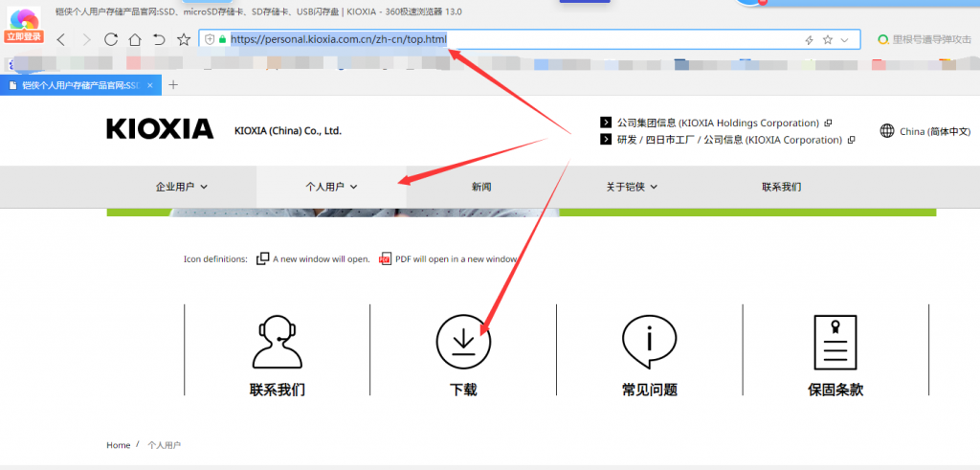980x470 pixels.
Task: Click the 保固条款 warranty certificate icon
Action: pos(835,342)
